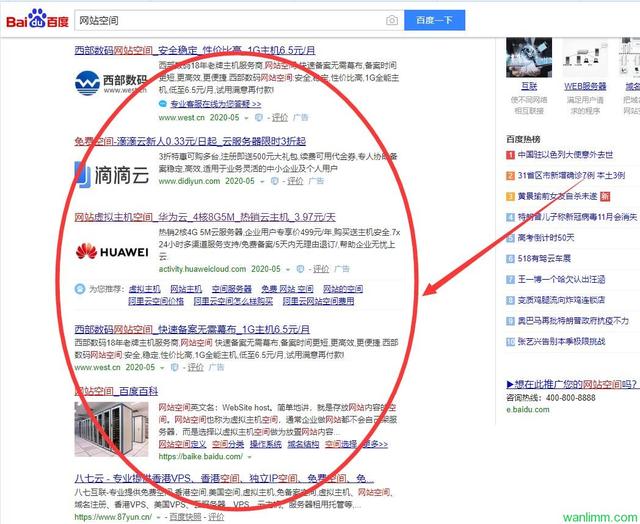The width and height of the screenshot is (640, 524).
Task: Open 百度快照 link for 87yun result
Action: tap(185, 517)
